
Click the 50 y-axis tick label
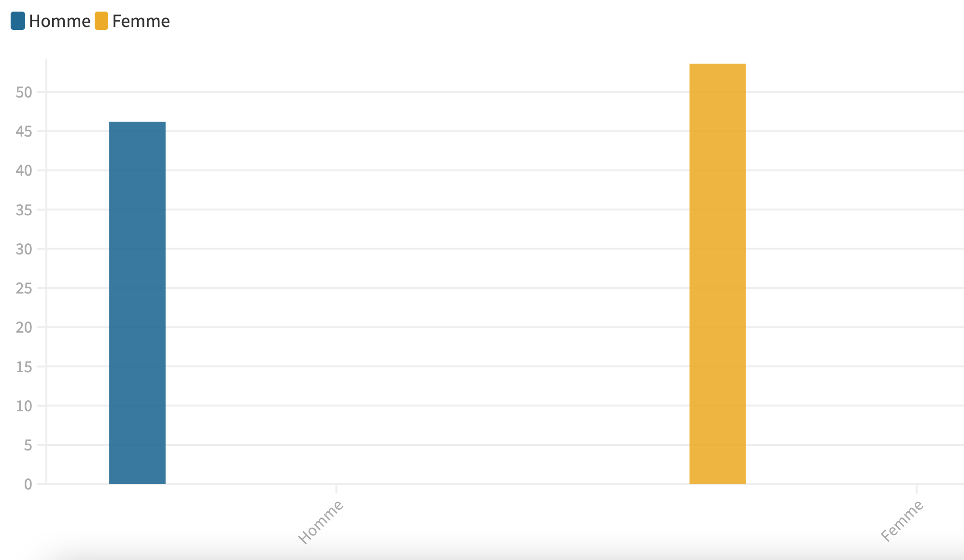[x=24, y=92]
